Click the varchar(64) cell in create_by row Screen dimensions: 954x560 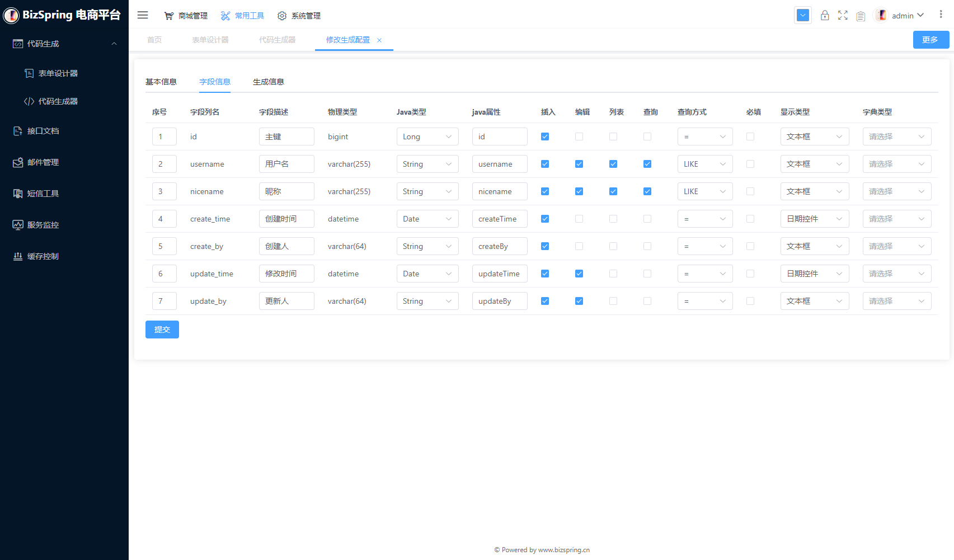tap(347, 246)
